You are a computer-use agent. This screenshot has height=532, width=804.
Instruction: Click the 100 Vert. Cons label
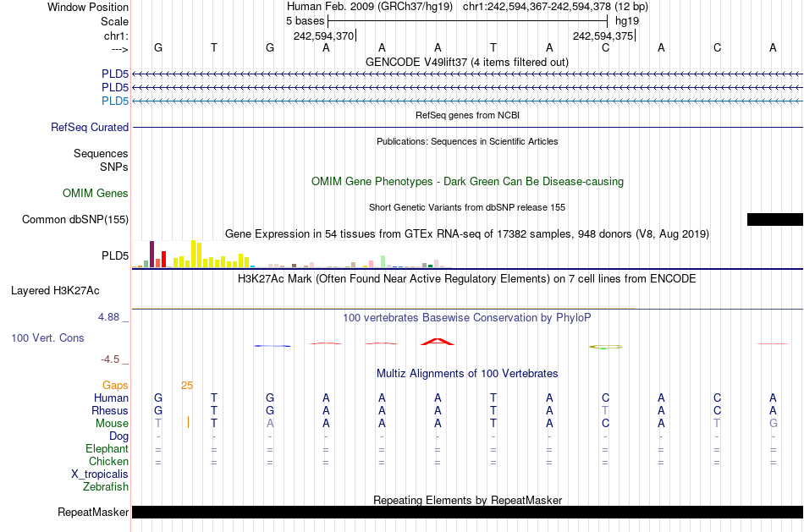pos(47,337)
